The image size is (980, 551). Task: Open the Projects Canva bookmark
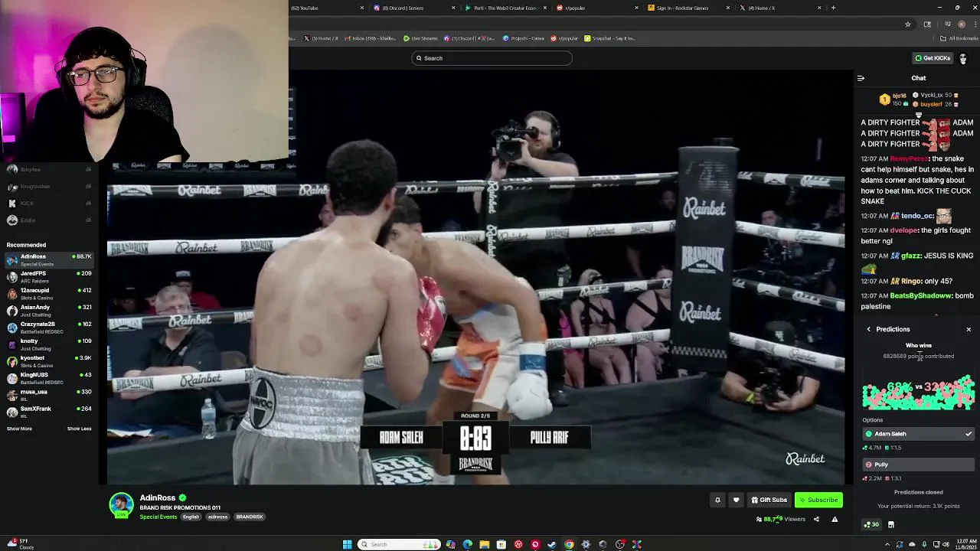point(524,38)
